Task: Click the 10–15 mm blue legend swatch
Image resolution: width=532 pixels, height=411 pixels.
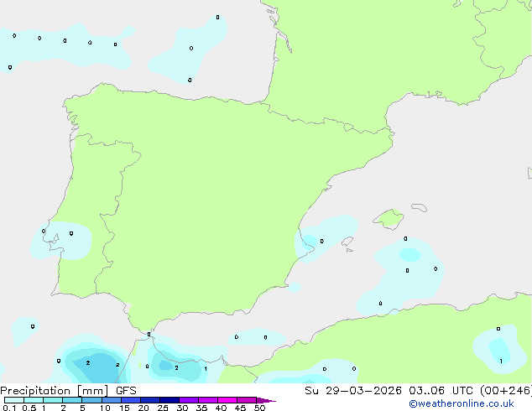Action: 112,400
